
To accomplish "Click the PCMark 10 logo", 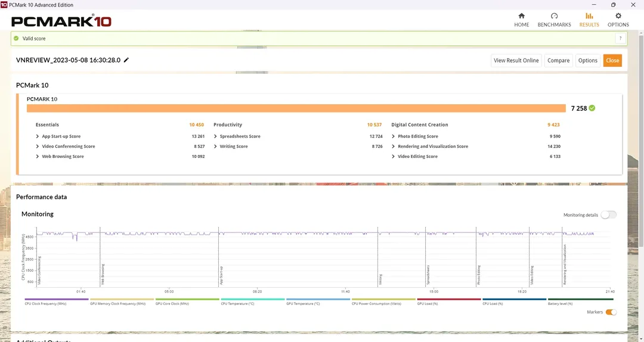I will [x=61, y=21].
